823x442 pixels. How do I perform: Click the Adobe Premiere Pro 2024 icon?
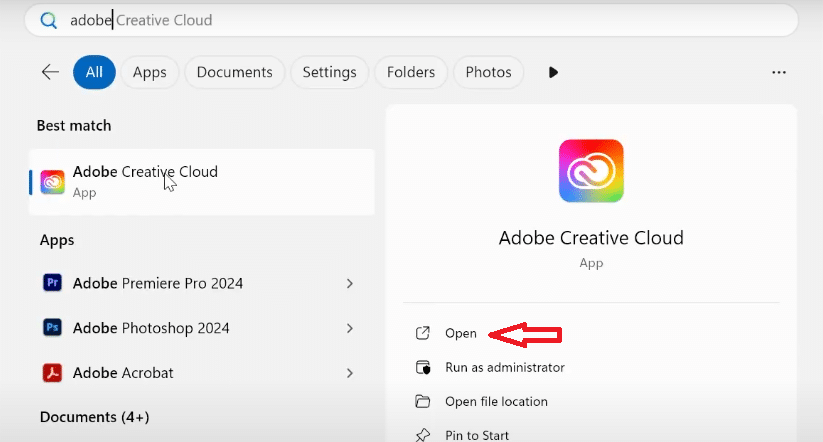[52, 283]
